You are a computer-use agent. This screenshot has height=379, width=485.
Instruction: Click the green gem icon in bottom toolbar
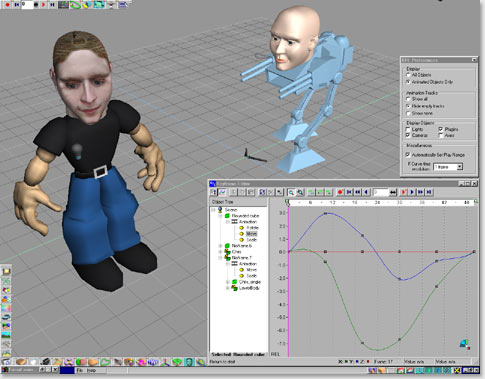(x=177, y=362)
